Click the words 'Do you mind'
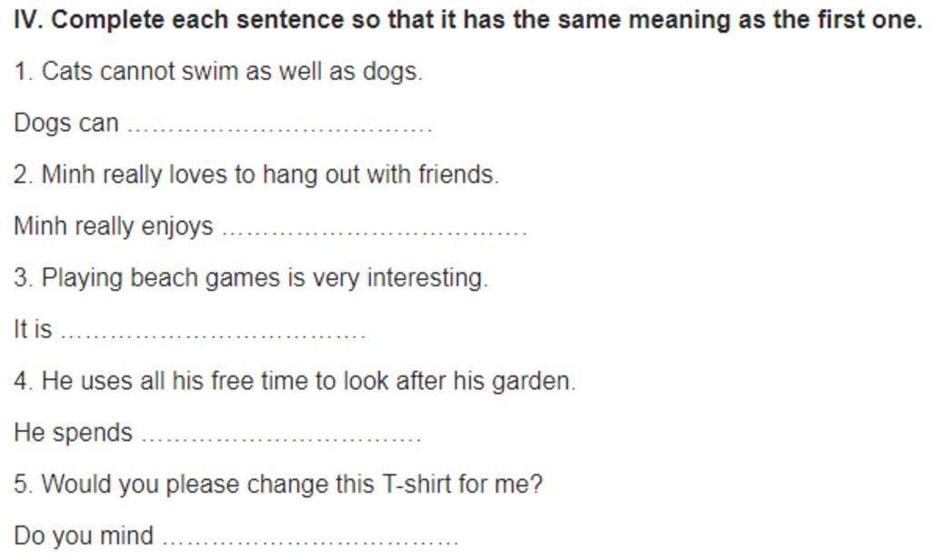 [x=83, y=535]
